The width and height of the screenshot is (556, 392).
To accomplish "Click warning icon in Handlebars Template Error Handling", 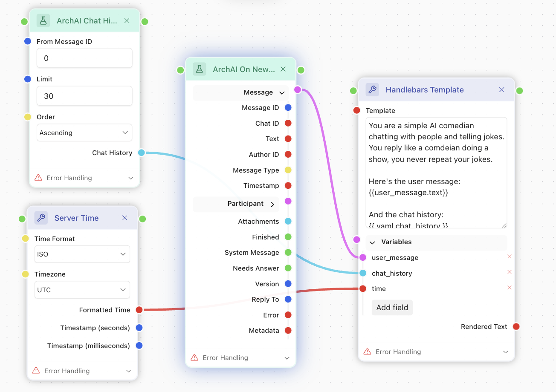I will (x=367, y=352).
